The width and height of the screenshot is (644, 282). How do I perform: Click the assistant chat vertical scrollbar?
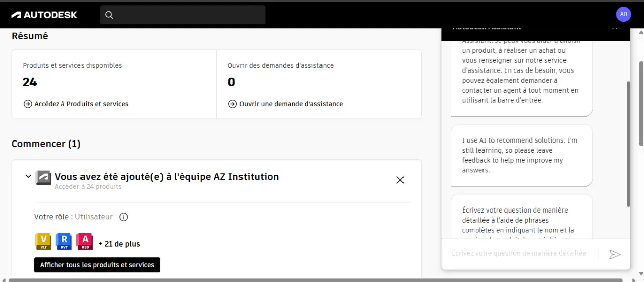[x=628, y=144]
